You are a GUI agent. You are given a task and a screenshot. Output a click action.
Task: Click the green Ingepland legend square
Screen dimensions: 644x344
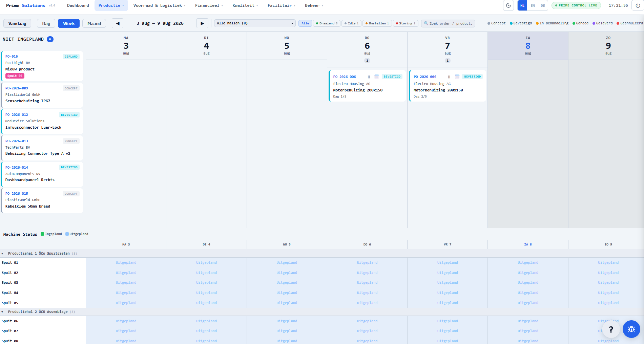click(42, 234)
